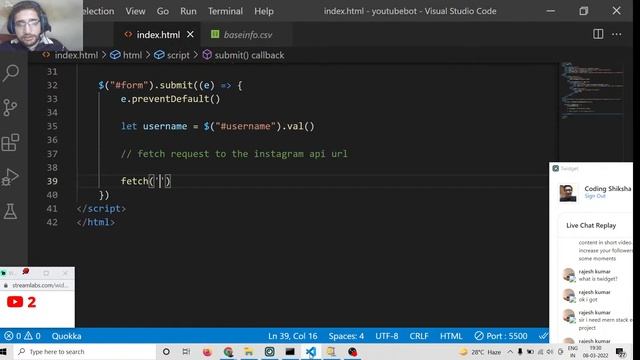Image resolution: width=640 pixels, height=360 pixels.
Task: Open the Search view in activity bar
Action: coord(11,73)
